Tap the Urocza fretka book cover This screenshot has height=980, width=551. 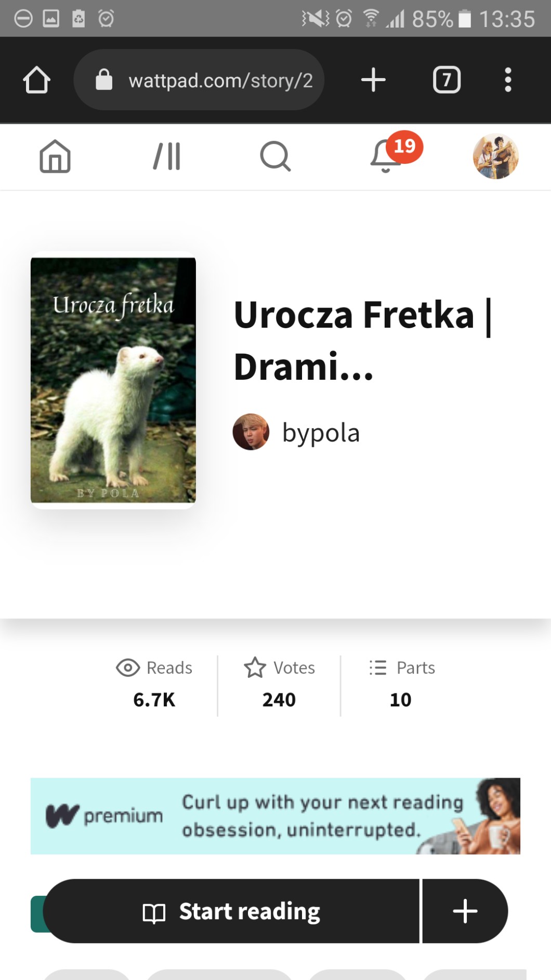[x=113, y=380]
